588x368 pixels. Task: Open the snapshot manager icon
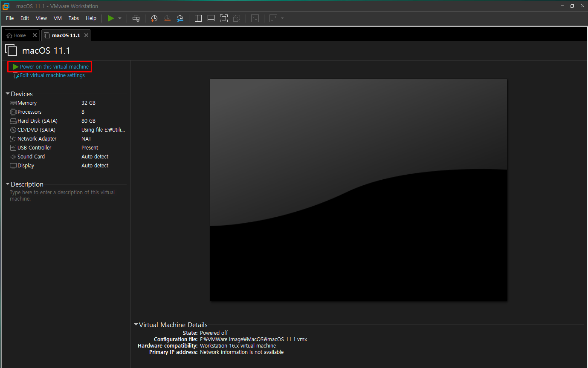(x=180, y=18)
